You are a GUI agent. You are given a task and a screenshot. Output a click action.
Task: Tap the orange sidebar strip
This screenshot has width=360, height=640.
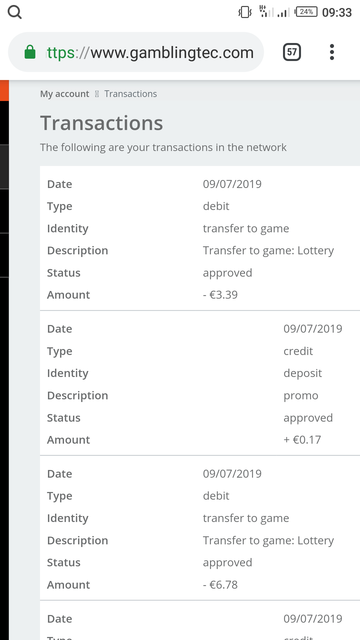(4, 91)
